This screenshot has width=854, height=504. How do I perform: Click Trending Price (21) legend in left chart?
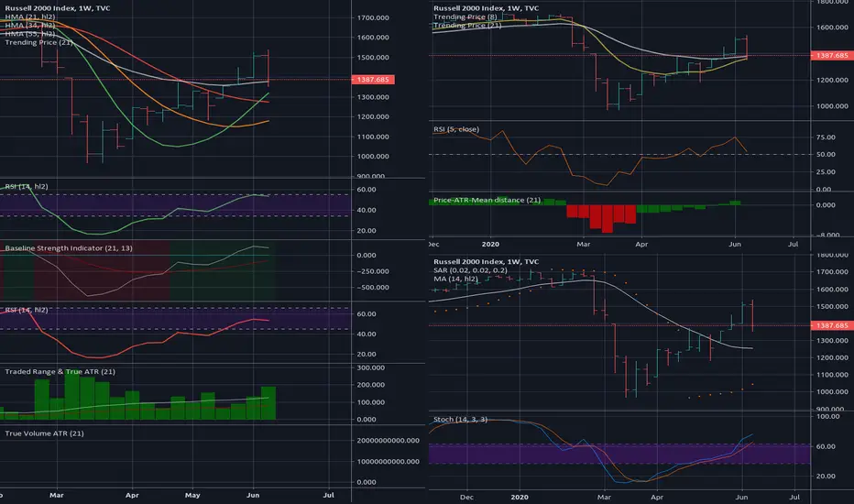[38, 42]
